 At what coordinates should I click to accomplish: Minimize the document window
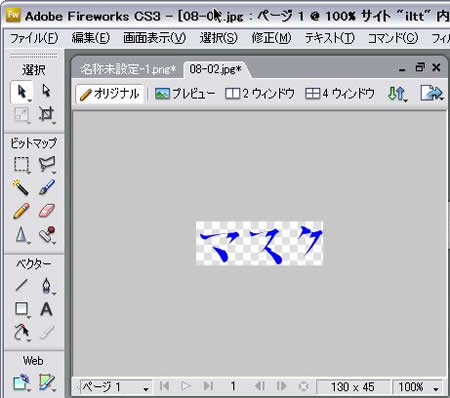pyautogui.click(x=402, y=69)
